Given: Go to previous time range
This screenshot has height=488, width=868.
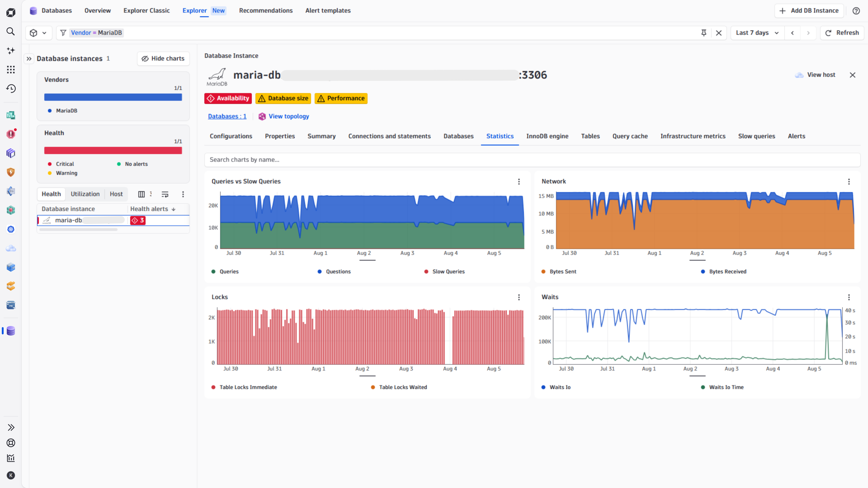Looking at the screenshot, I should [x=792, y=33].
